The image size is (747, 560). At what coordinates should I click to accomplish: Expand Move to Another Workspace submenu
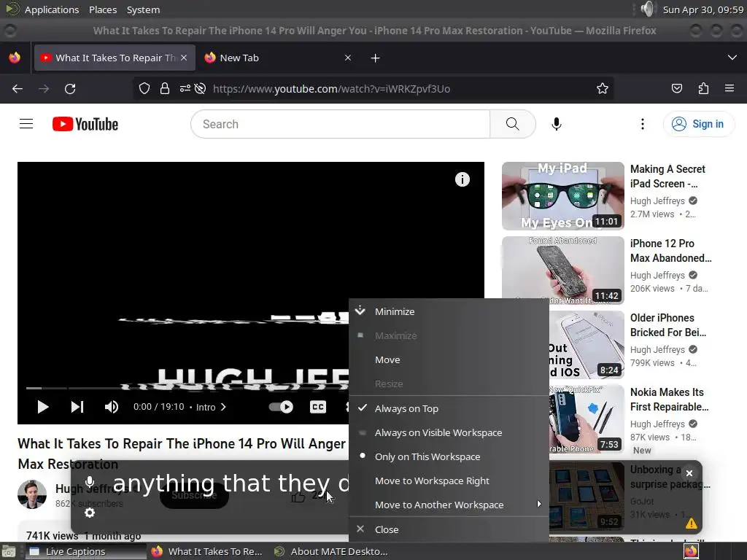tap(449, 505)
